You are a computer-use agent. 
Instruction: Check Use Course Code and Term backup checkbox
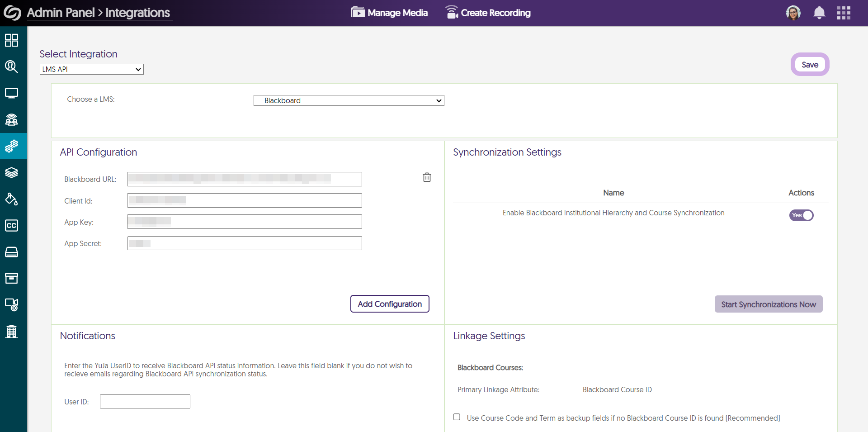pos(457,417)
